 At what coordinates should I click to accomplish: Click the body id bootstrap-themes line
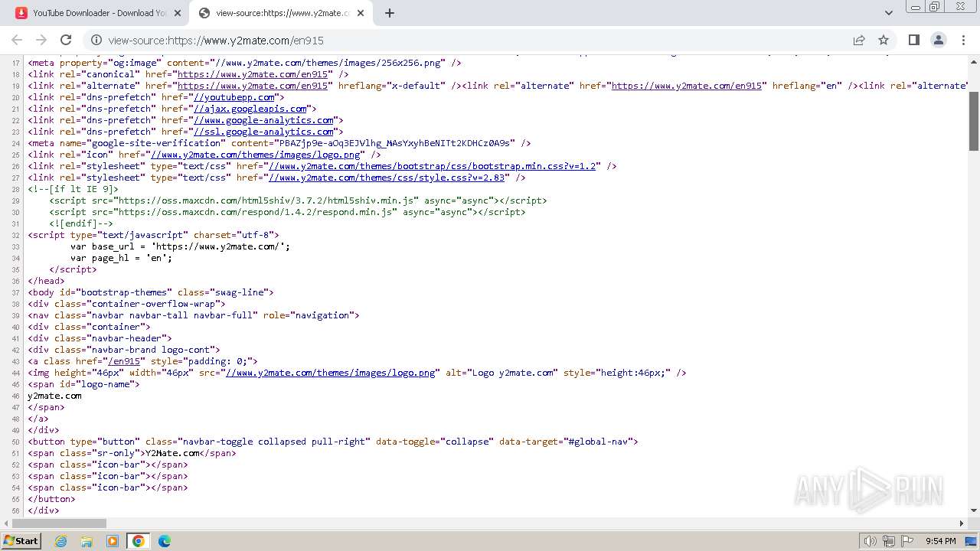click(x=151, y=292)
